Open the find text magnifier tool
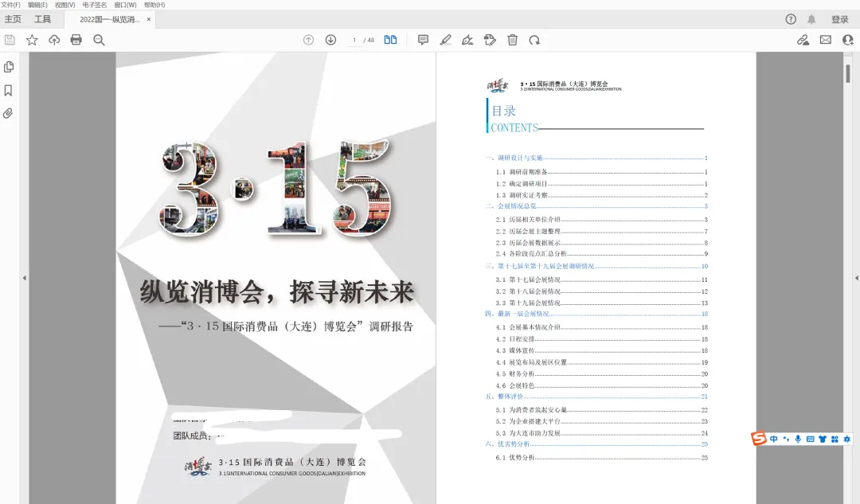 (x=99, y=40)
